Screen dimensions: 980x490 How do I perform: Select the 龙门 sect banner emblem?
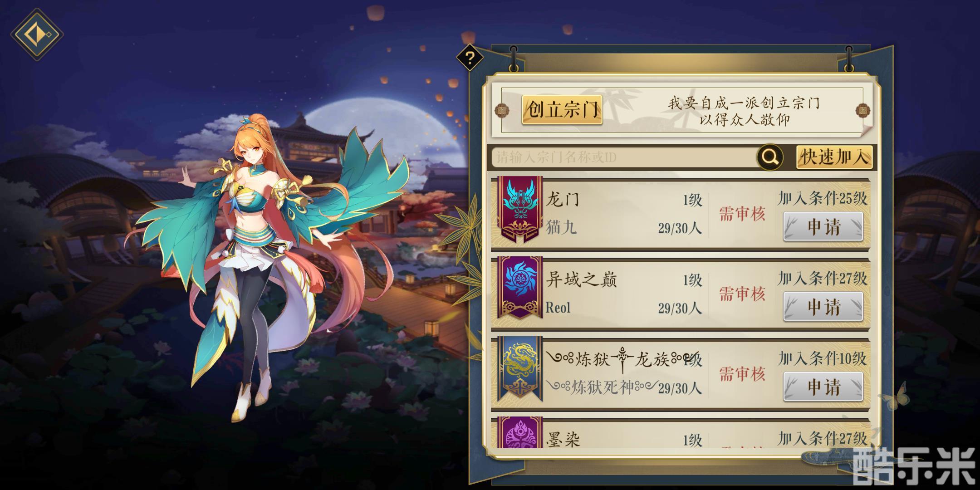520,209
